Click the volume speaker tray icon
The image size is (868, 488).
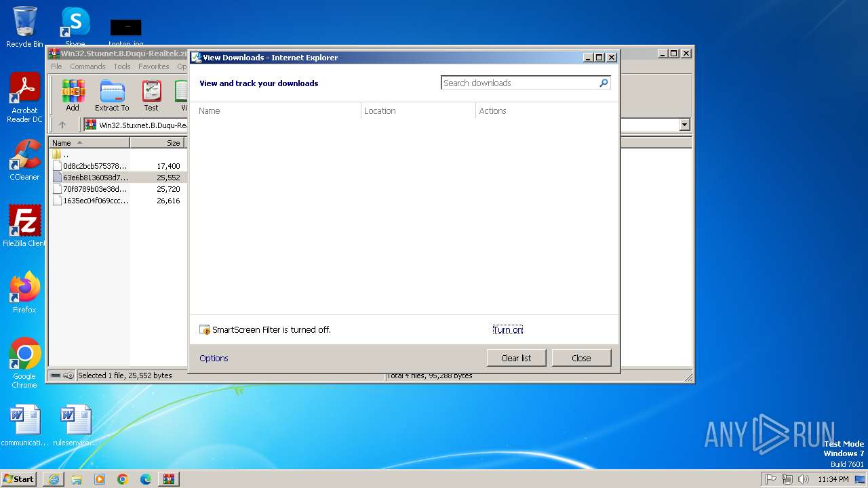point(804,479)
